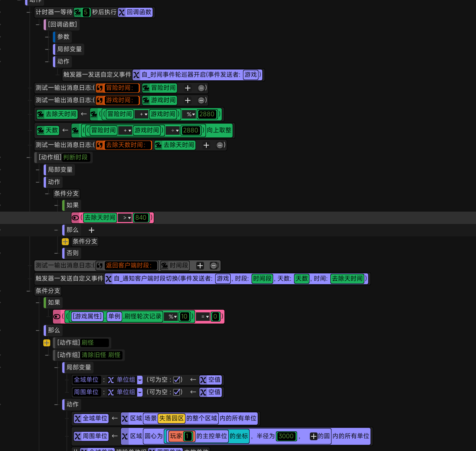Collapse [动作组] 判断时段 node
Image resolution: width=476 pixels, height=451 pixels.
pyautogui.click(x=28, y=158)
